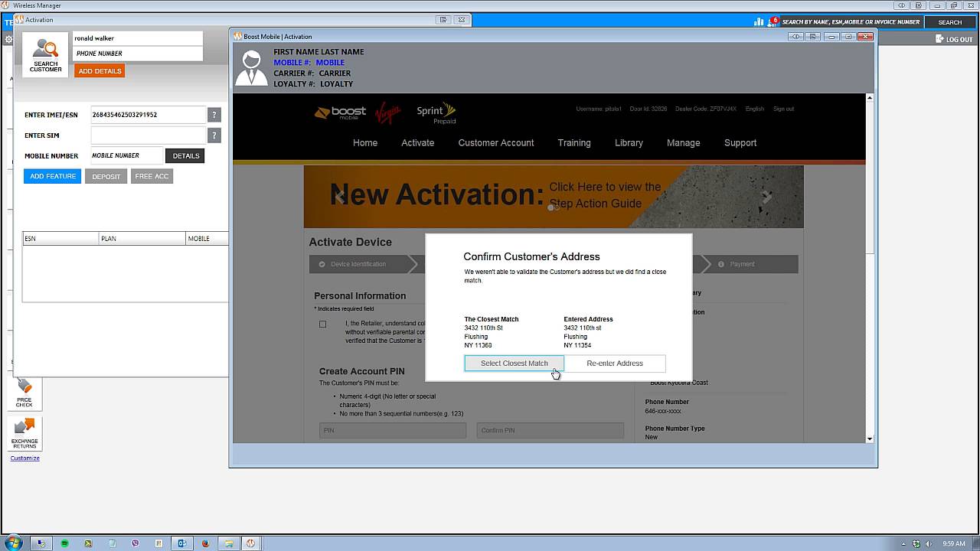Open the Manage menu
This screenshot has height=551, width=980.
pos(684,143)
